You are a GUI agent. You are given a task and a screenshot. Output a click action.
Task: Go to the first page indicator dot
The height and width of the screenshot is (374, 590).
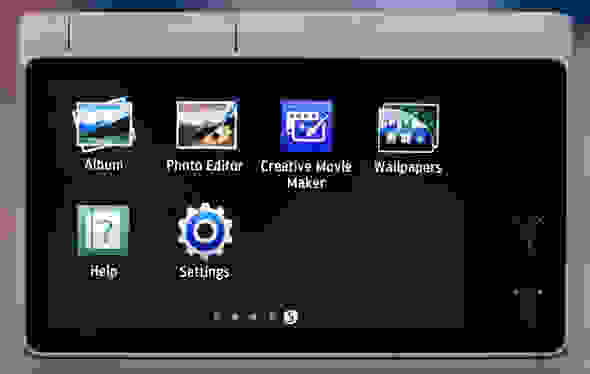tap(216, 316)
